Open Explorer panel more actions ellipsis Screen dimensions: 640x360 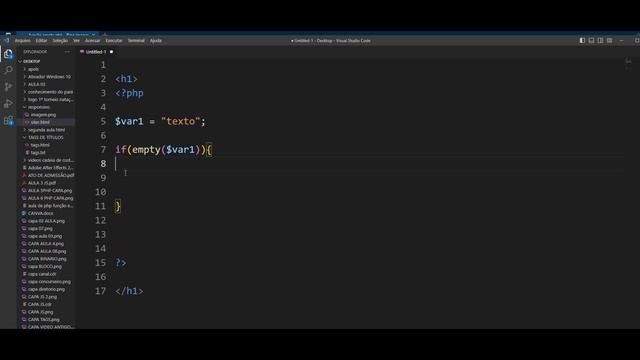point(67,52)
